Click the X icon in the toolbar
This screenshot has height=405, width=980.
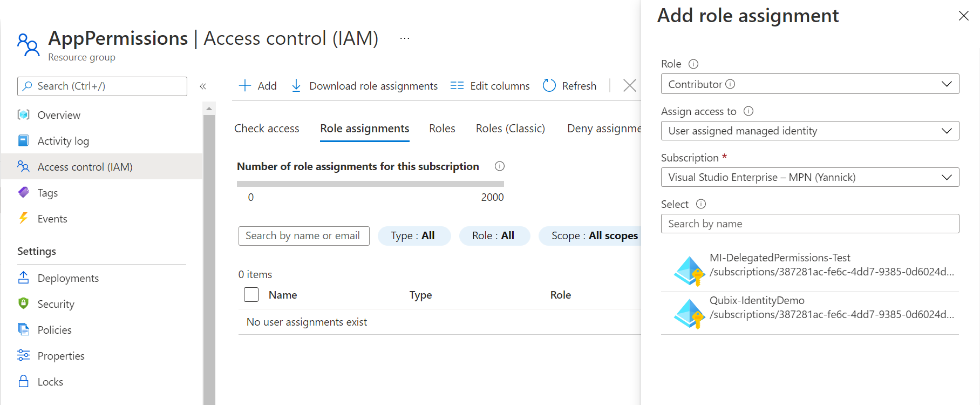click(630, 85)
